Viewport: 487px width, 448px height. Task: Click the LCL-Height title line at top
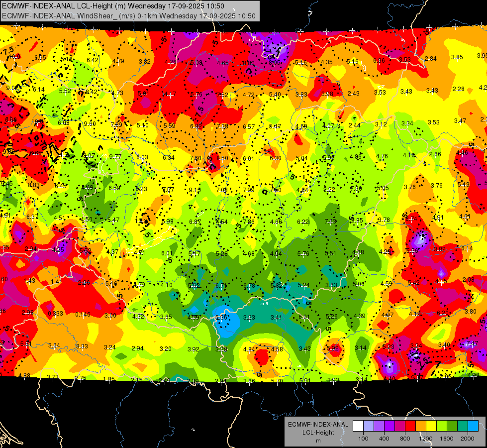click(113, 6)
